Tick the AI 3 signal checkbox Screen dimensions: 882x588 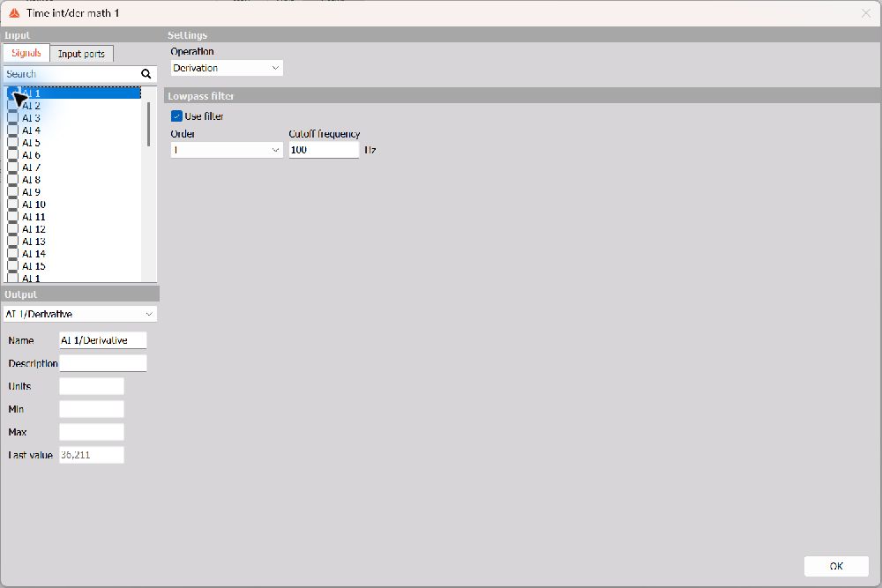point(12,118)
